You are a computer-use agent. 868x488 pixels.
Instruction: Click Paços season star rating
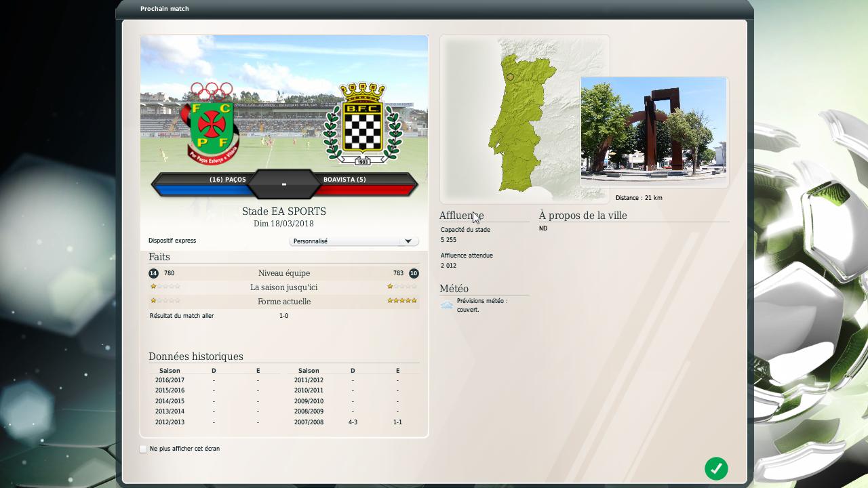[165, 287]
